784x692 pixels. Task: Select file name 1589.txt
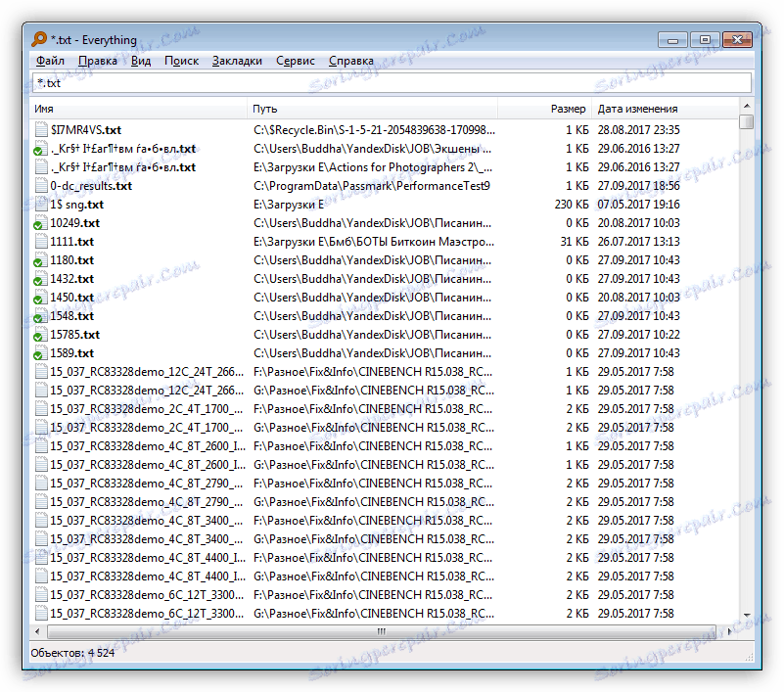[x=71, y=353]
